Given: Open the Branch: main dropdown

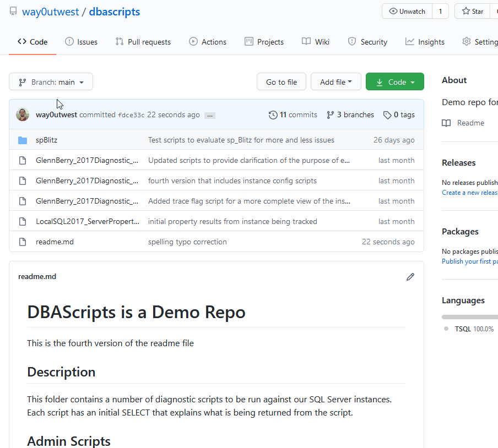Looking at the screenshot, I should pyautogui.click(x=51, y=82).
